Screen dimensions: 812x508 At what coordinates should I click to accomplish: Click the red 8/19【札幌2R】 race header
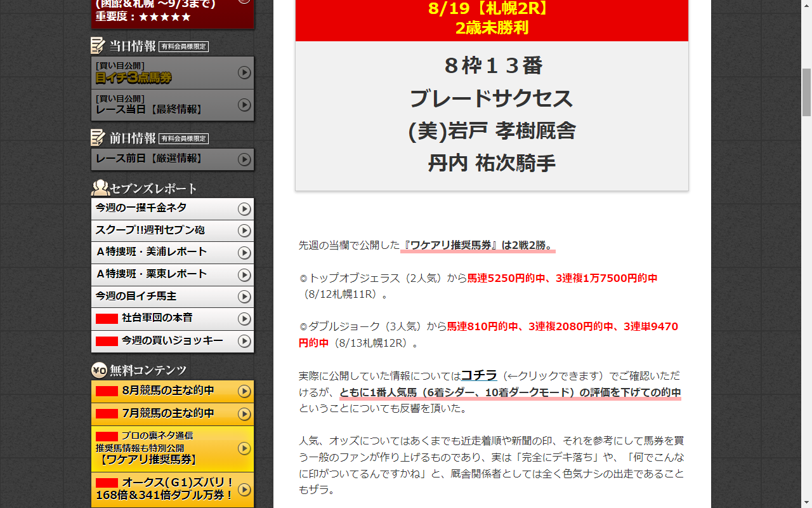492,19
